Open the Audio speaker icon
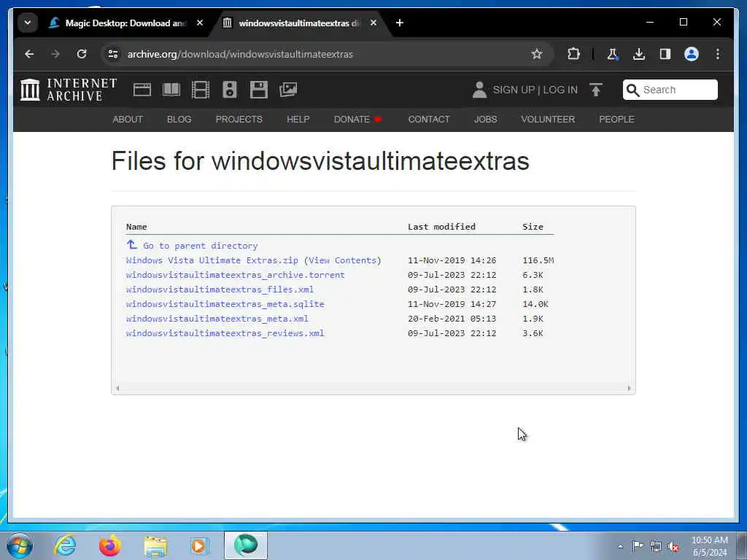 (230, 90)
